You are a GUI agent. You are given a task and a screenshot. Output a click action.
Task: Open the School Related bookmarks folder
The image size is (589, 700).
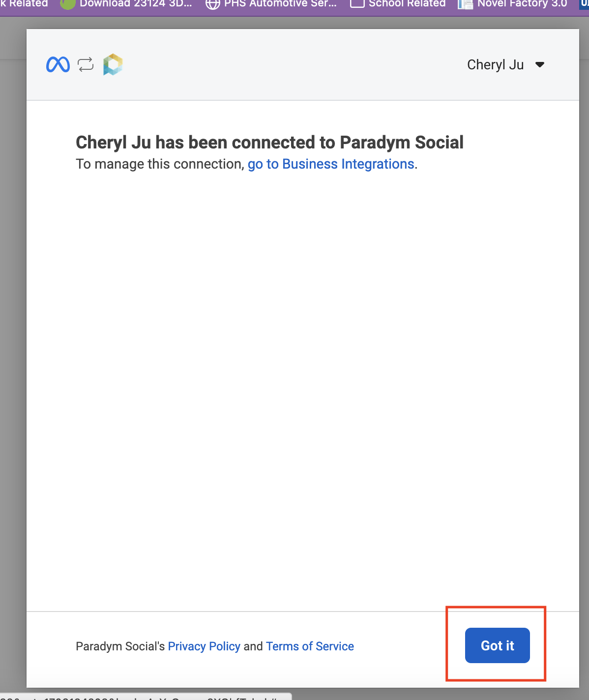tap(398, 3)
